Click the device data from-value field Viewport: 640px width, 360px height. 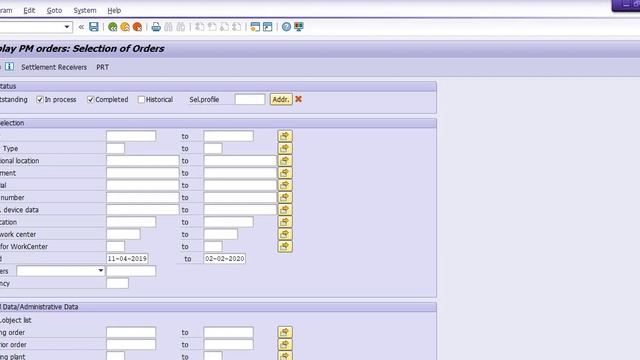tap(142, 209)
